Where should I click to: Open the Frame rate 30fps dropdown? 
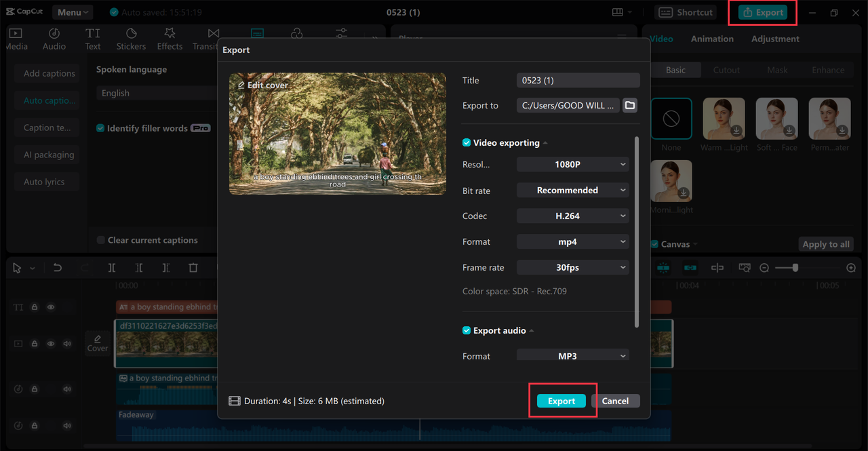coord(573,267)
